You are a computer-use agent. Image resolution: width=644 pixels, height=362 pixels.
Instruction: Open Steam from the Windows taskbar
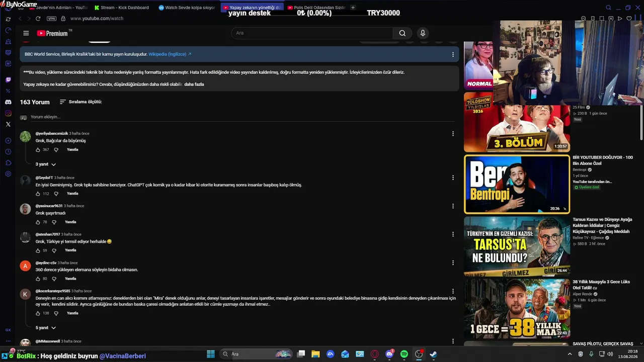coord(433,354)
